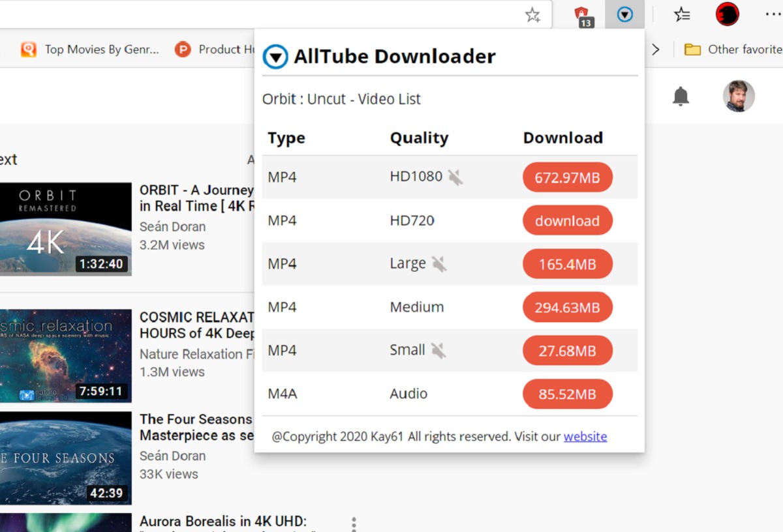Download the Large MP4 165.4MB
783x532 pixels.
pyautogui.click(x=567, y=264)
